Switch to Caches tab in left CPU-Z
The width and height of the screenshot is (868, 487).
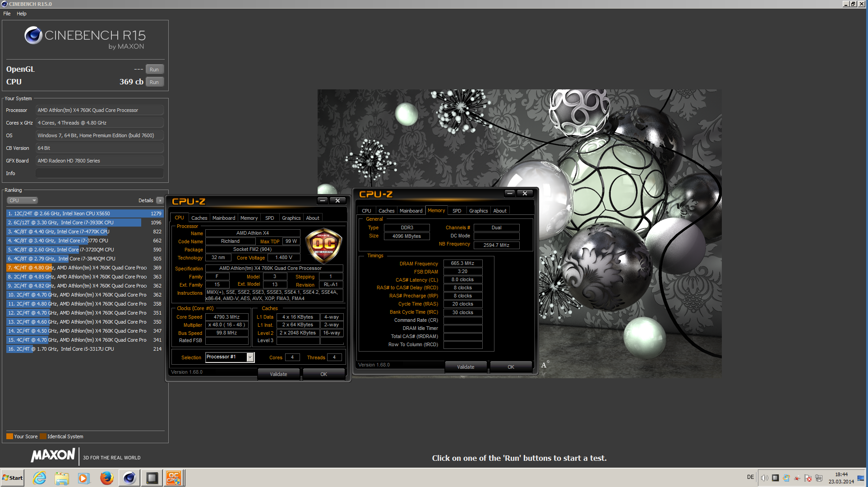(199, 218)
